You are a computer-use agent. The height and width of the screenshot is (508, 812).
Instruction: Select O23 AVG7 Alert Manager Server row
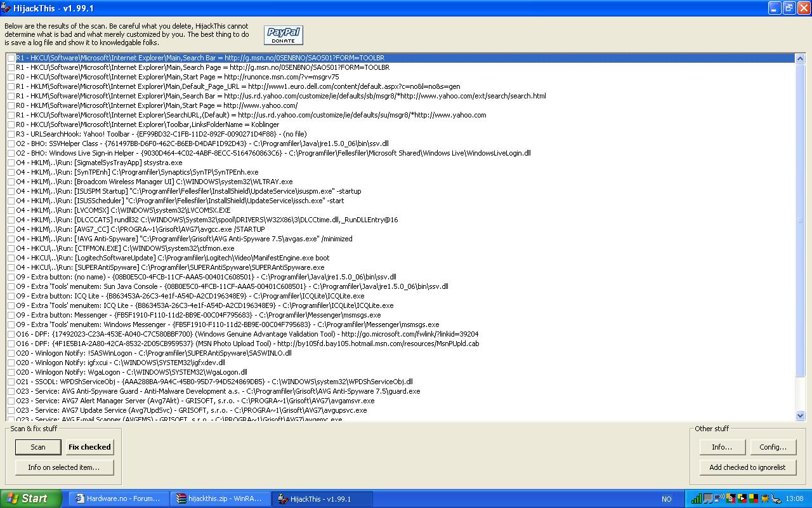[195, 401]
